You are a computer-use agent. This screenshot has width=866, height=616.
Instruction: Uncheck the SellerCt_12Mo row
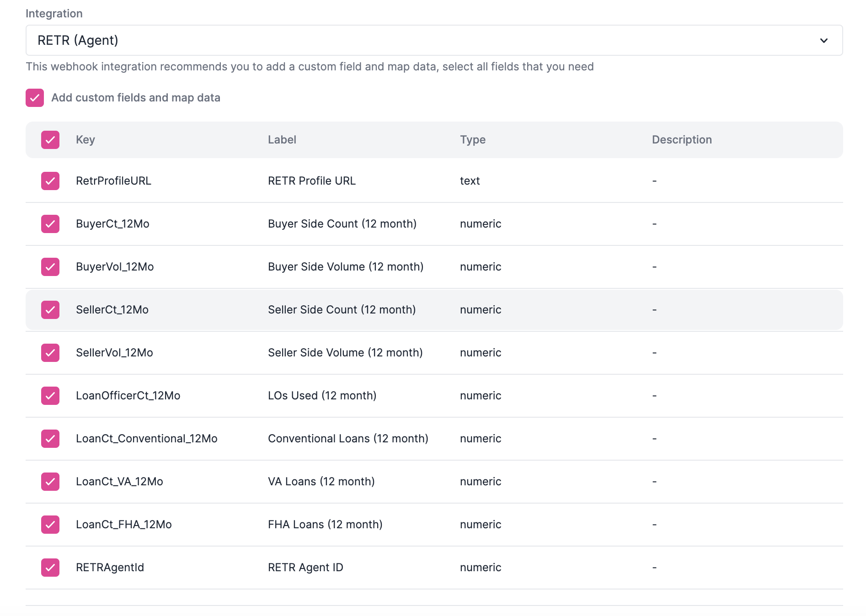tap(50, 310)
